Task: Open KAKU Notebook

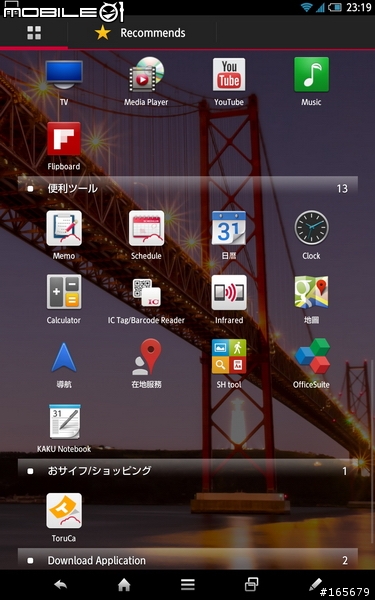Action: pyautogui.click(x=65, y=422)
